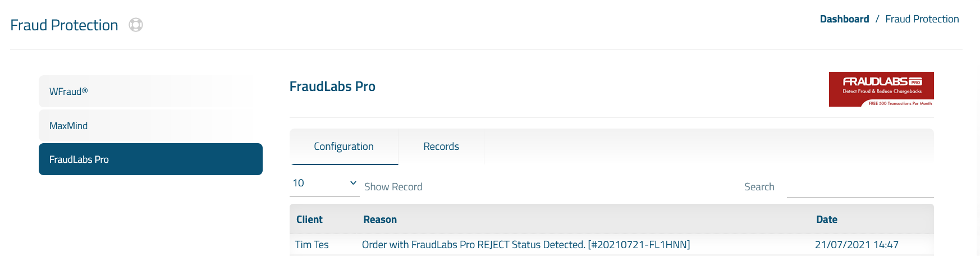Sort table by Date column
This screenshot has height=256, width=980.
coord(827,220)
